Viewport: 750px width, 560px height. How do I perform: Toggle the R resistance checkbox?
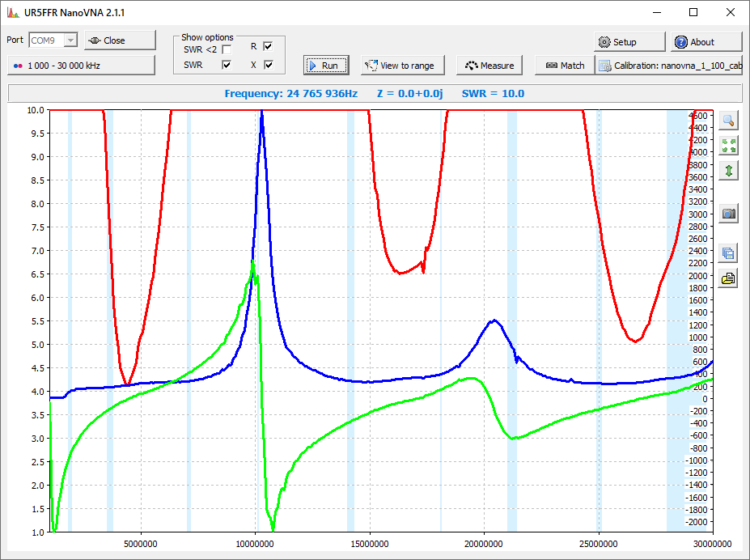[x=268, y=46]
